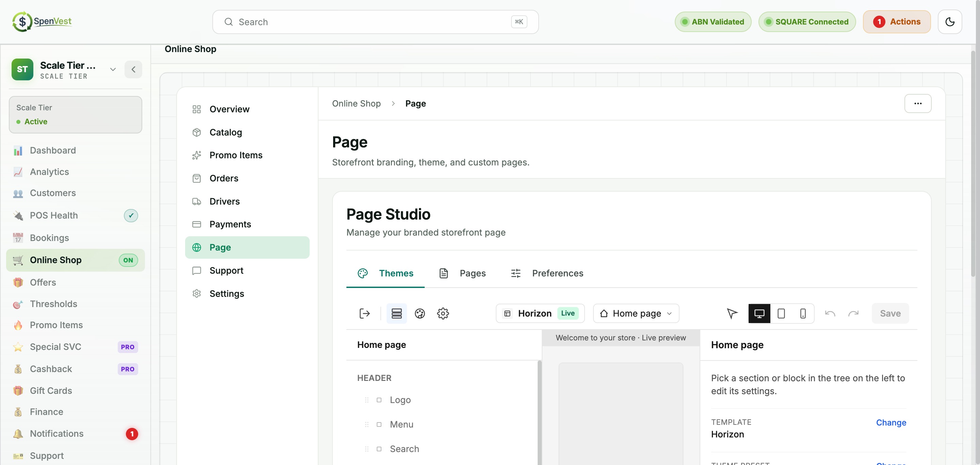Click the Drivers truck icon
This screenshot has height=465, width=980.
click(x=196, y=201)
